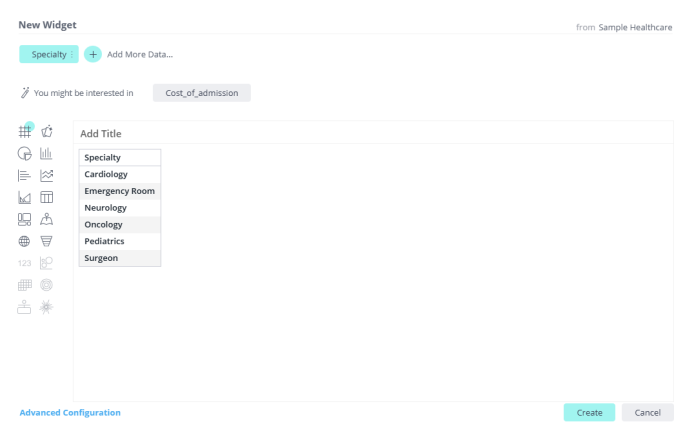This screenshot has width=694, height=442.
Task: Select the pivot table icon
Action: [x=46, y=198]
